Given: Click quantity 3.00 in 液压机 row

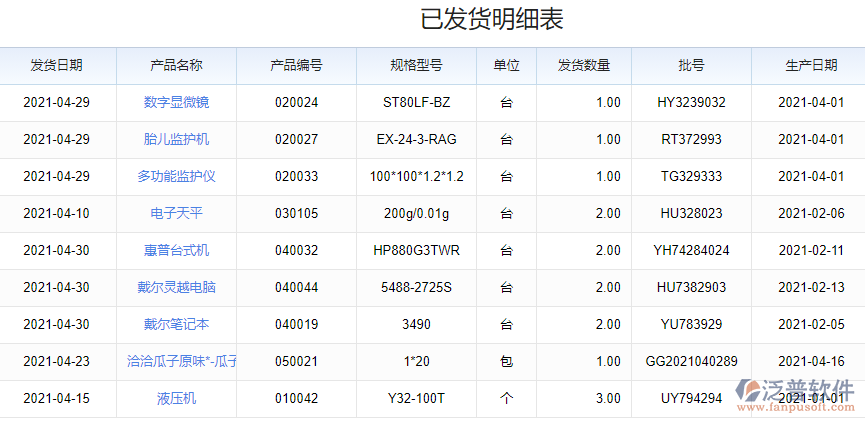Looking at the screenshot, I should pos(608,398).
